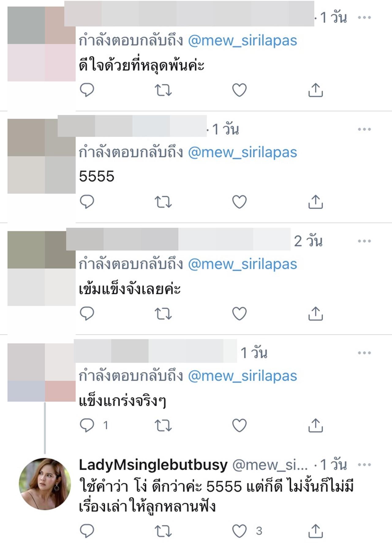Reply to the 'ดีใจด้วยที่หลุดพ้นค่ะ' tweet
The image size is (392, 550).
pos(87,90)
